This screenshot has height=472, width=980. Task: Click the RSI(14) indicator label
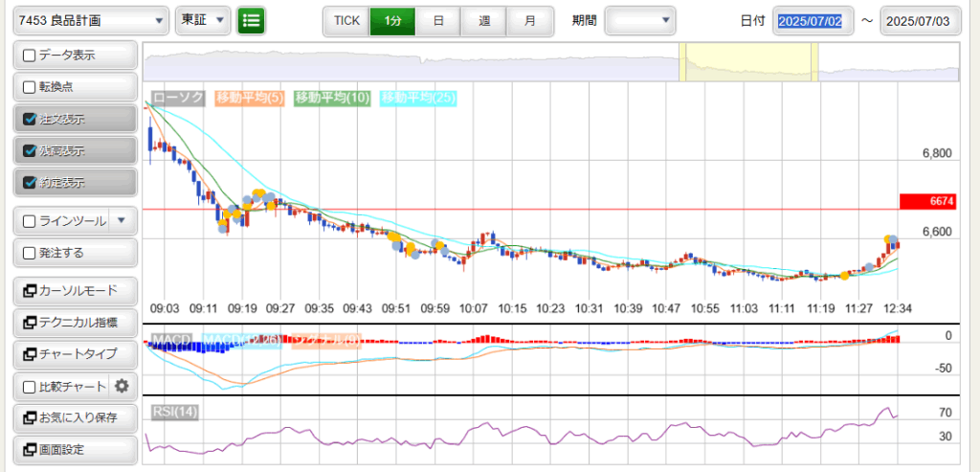(x=174, y=412)
